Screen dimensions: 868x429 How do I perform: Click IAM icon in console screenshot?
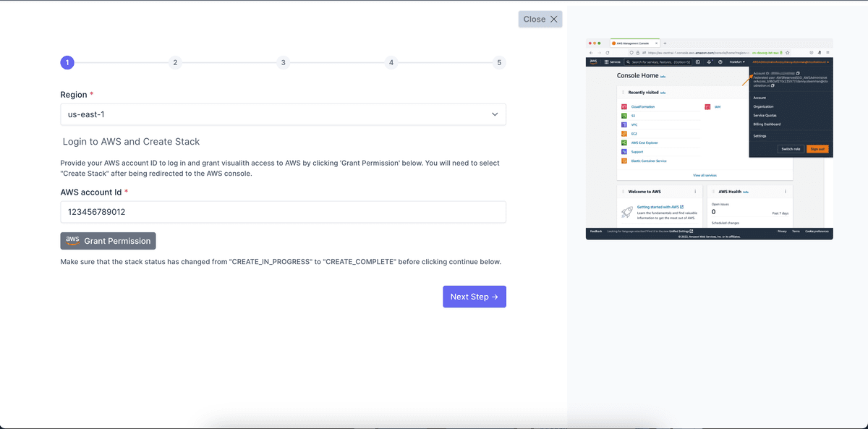(707, 106)
